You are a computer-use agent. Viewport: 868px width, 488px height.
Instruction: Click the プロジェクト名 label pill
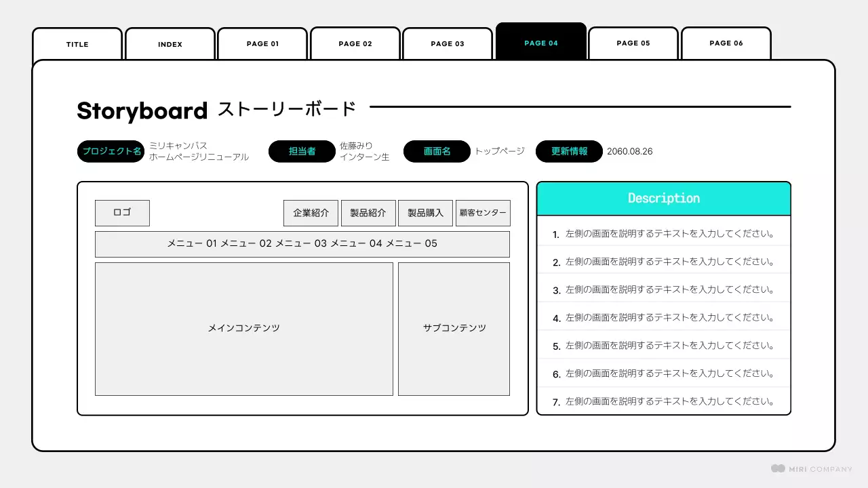coord(110,151)
